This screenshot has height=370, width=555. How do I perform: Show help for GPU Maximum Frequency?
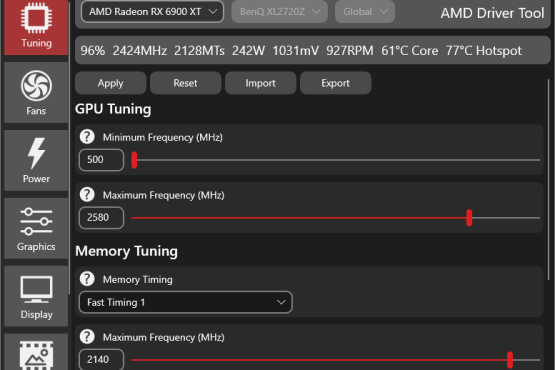(x=87, y=194)
